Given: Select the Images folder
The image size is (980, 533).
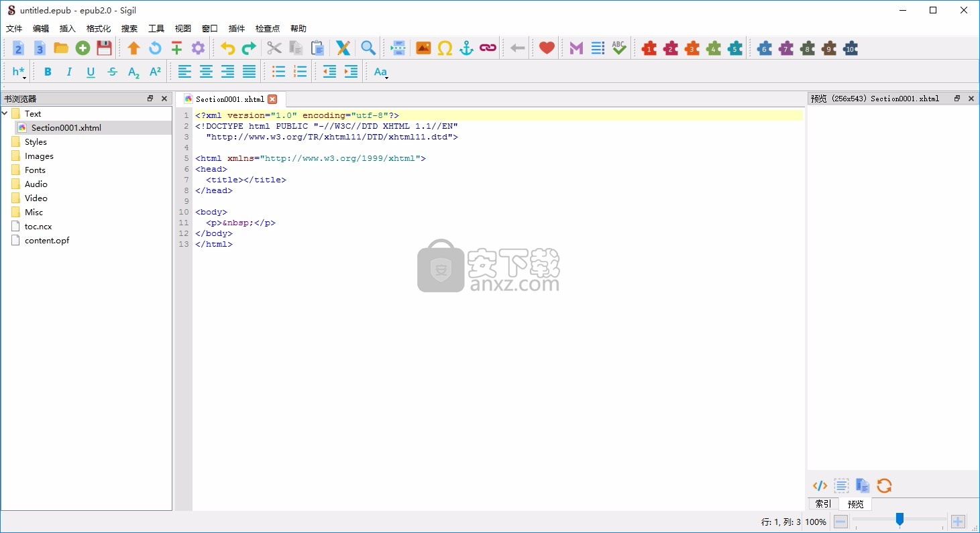Looking at the screenshot, I should point(39,156).
